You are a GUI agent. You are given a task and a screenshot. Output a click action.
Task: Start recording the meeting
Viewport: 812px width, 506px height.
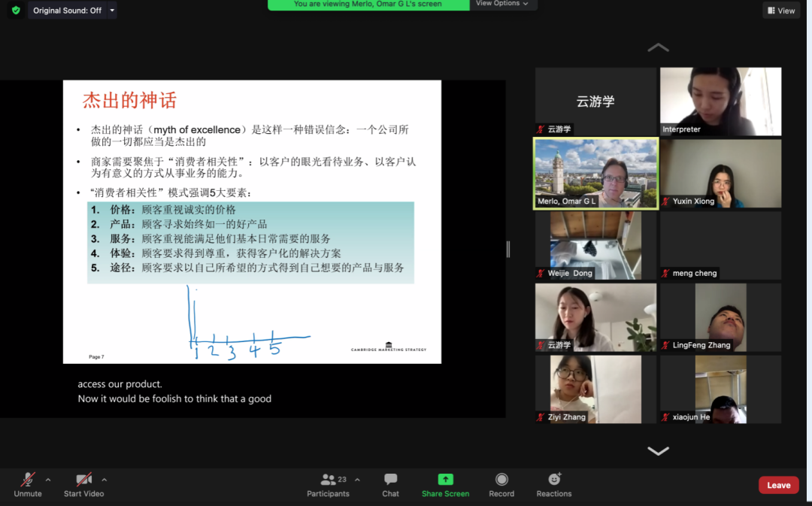501,484
